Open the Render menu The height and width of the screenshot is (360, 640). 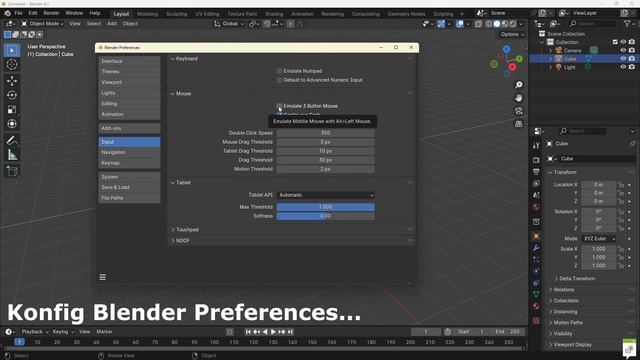pyautogui.click(x=51, y=13)
